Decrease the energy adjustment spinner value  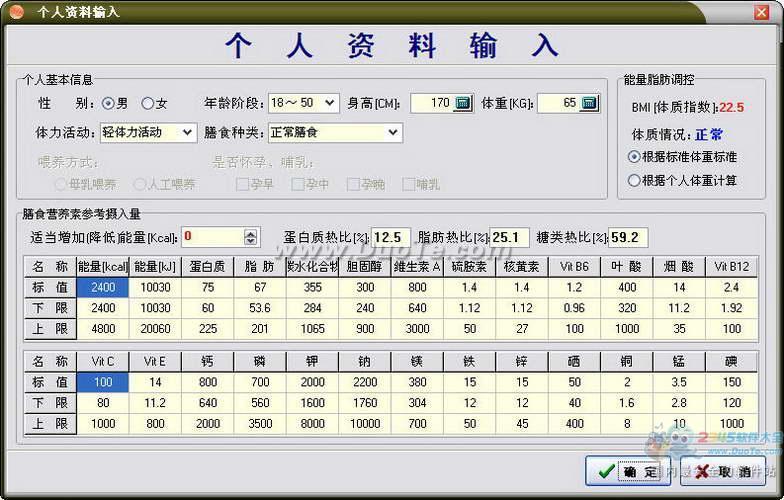coord(250,242)
